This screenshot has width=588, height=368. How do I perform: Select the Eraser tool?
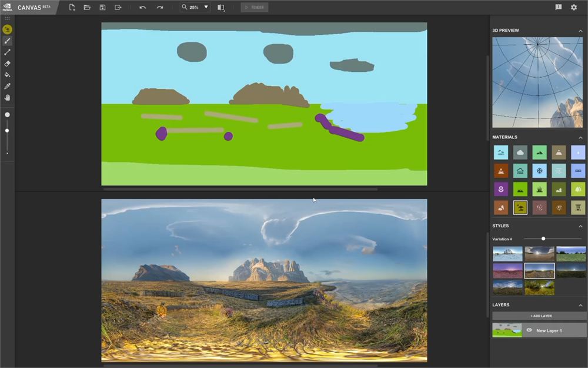(7, 64)
